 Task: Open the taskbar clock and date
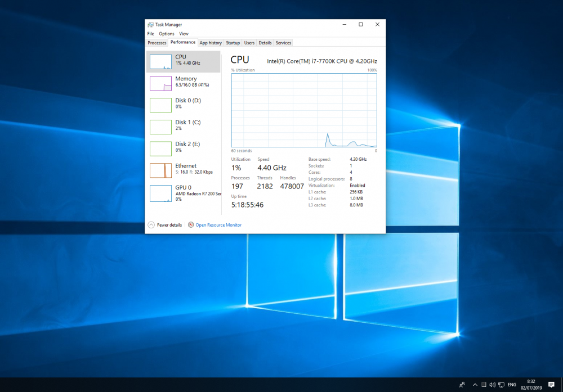[531, 385]
